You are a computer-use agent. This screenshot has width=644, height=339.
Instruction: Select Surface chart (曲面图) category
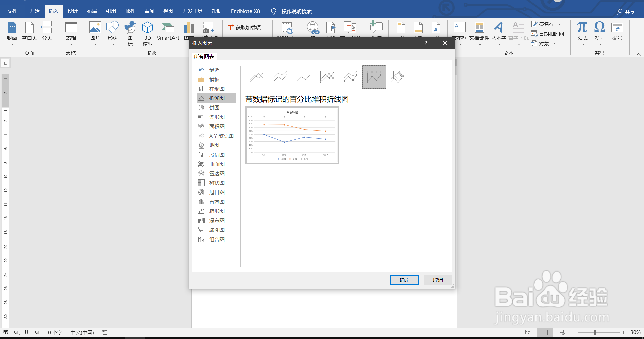pyautogui.click(x=216, y=164)
